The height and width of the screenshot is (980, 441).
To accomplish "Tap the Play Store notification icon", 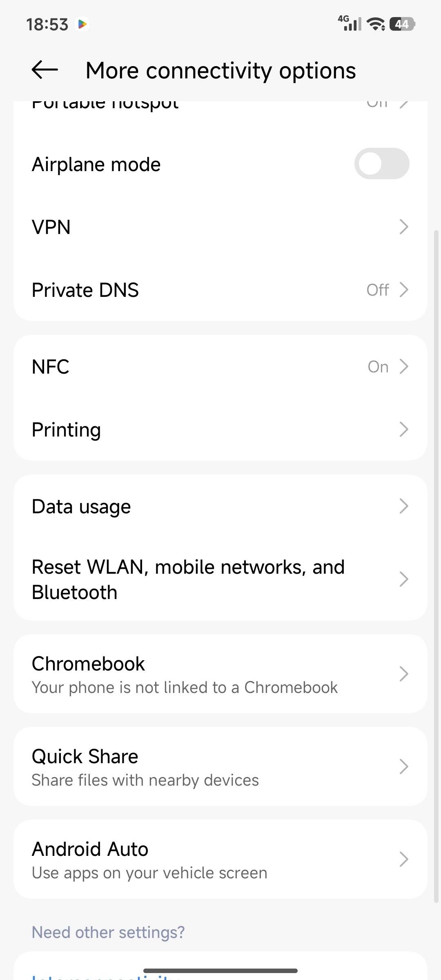I will [x=82, y=24].
